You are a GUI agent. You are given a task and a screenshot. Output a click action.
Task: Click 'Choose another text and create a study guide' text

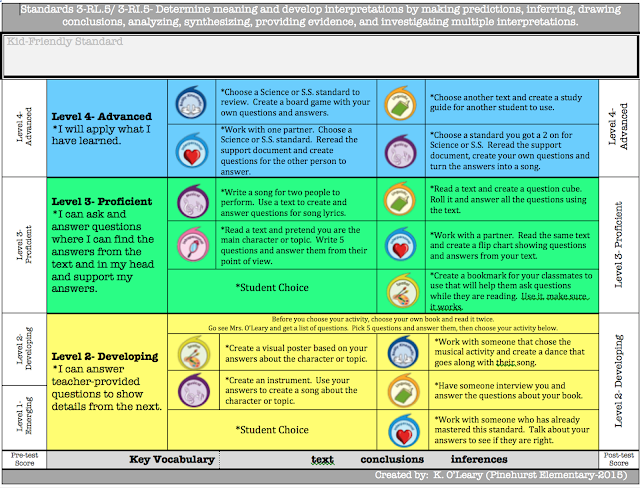pos(506,102)
